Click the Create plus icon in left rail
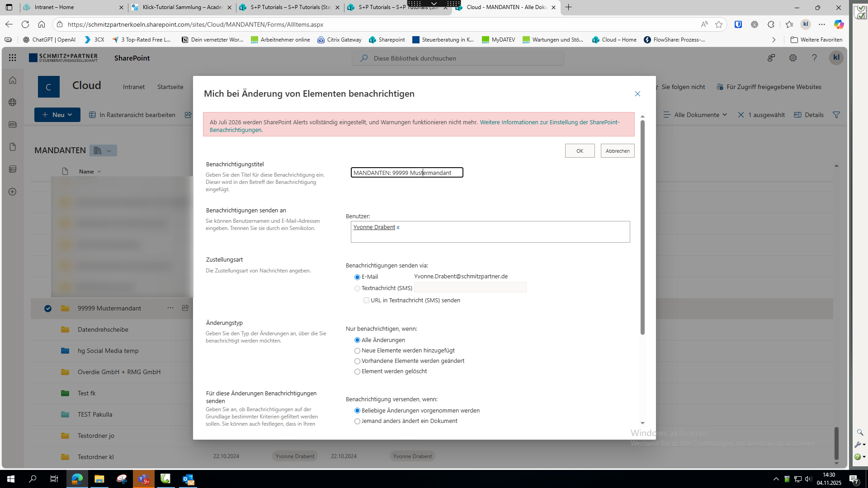This screenshot has height=488, width=868. point(13,192)
